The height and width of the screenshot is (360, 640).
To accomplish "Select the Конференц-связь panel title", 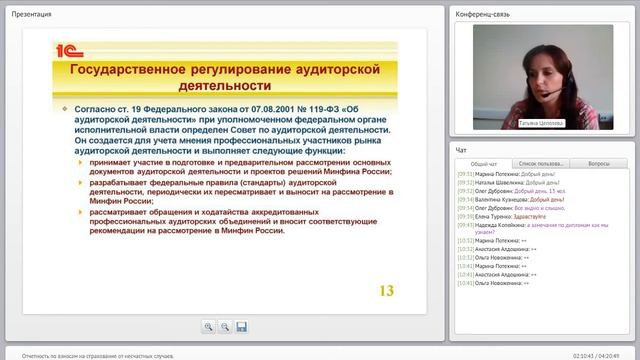I will click(x=482, y=14).
